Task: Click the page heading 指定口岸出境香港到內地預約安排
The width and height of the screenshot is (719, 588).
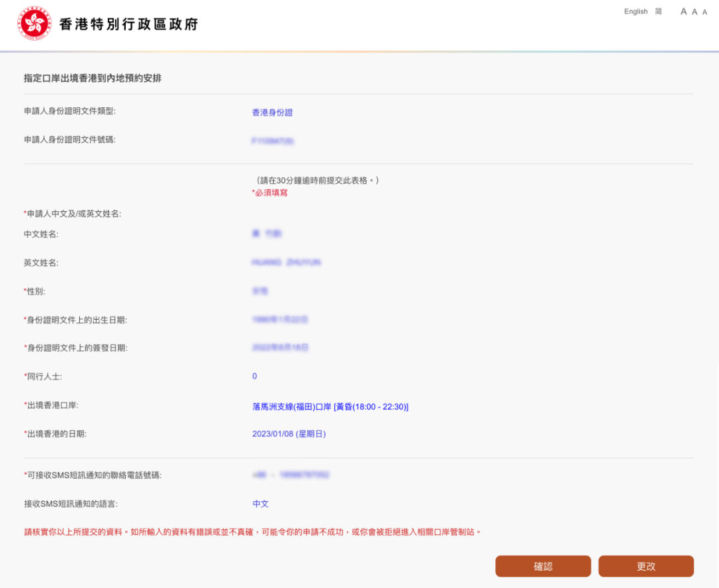Action: 93,79
